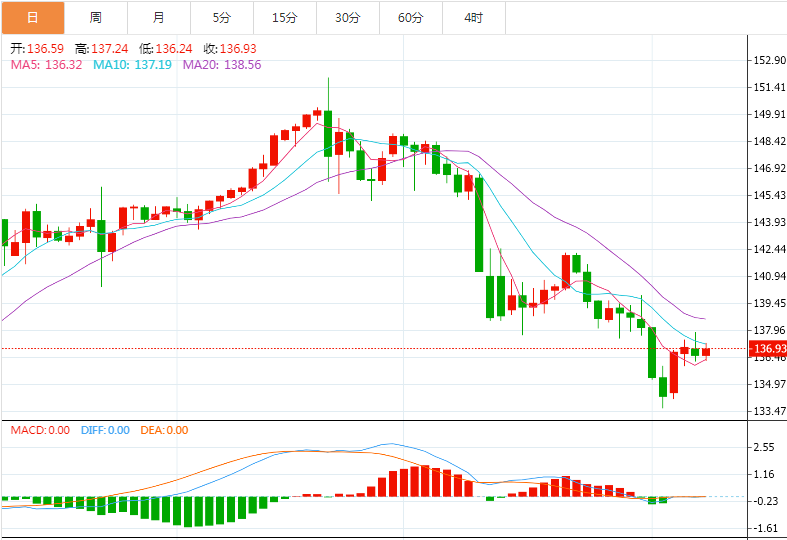The width and height of the screenshot is (787, 540).
Task: Click the 2.55 MACD axis label
Action: point(764,447)
